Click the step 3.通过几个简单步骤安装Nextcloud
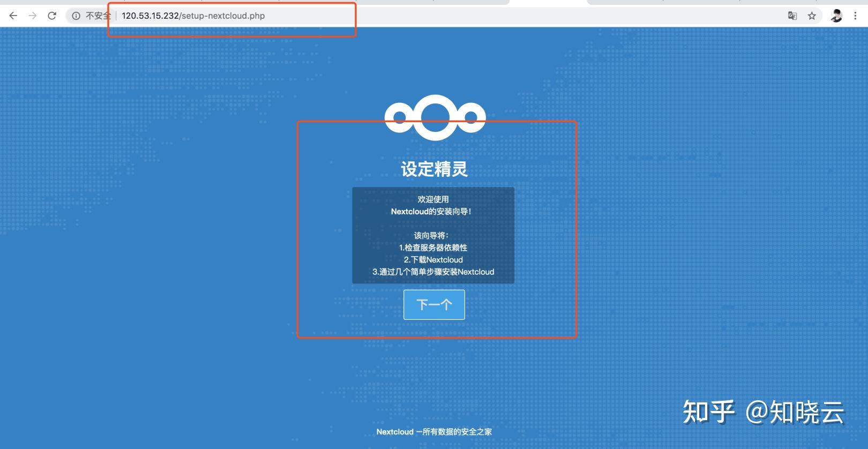This screenshot has height=449, width=868. coord(433,272)
